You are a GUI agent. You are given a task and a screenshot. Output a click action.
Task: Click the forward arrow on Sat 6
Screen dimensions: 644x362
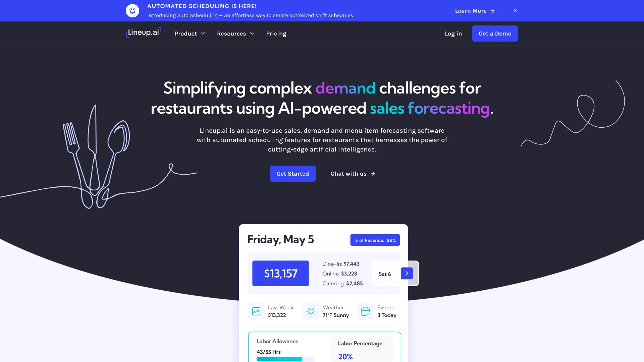tap(407, 273)
